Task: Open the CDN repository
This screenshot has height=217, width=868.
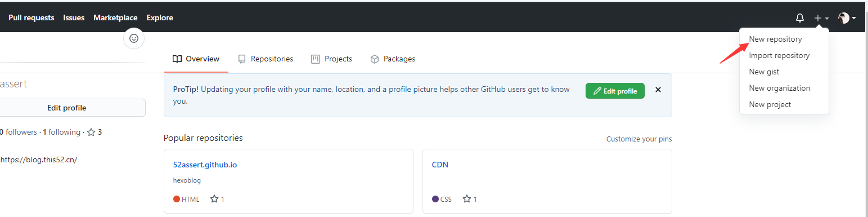Action: [440, 165]
